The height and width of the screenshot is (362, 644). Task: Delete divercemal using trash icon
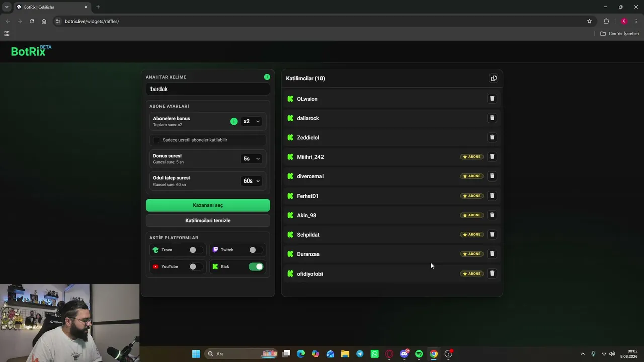click(x=492, y=176)
